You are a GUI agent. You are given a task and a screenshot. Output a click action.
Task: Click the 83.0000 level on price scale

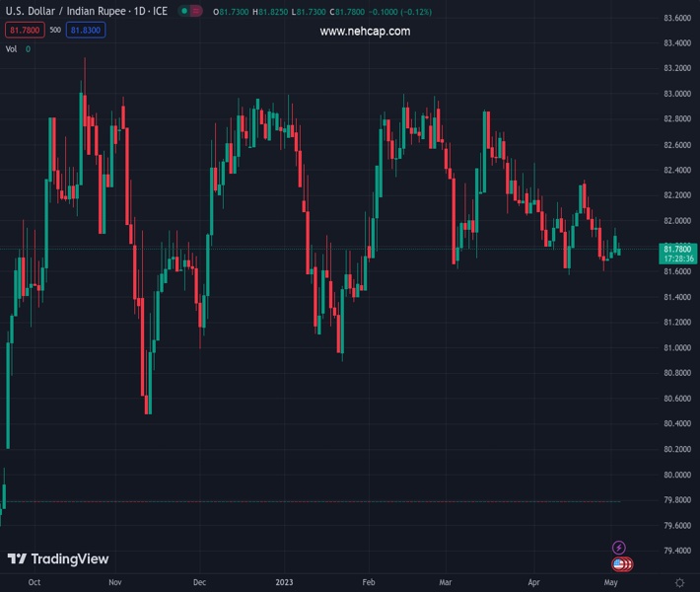pos(677,94)
